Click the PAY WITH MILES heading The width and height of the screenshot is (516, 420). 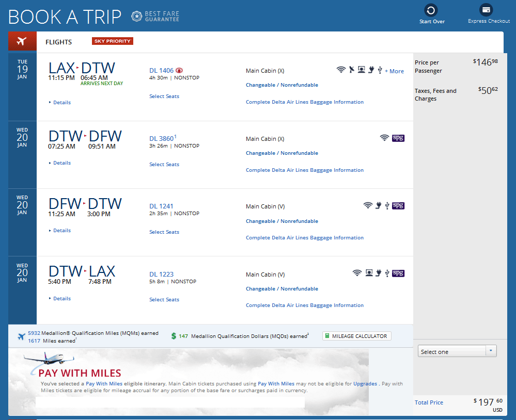[x=80, y=374]
